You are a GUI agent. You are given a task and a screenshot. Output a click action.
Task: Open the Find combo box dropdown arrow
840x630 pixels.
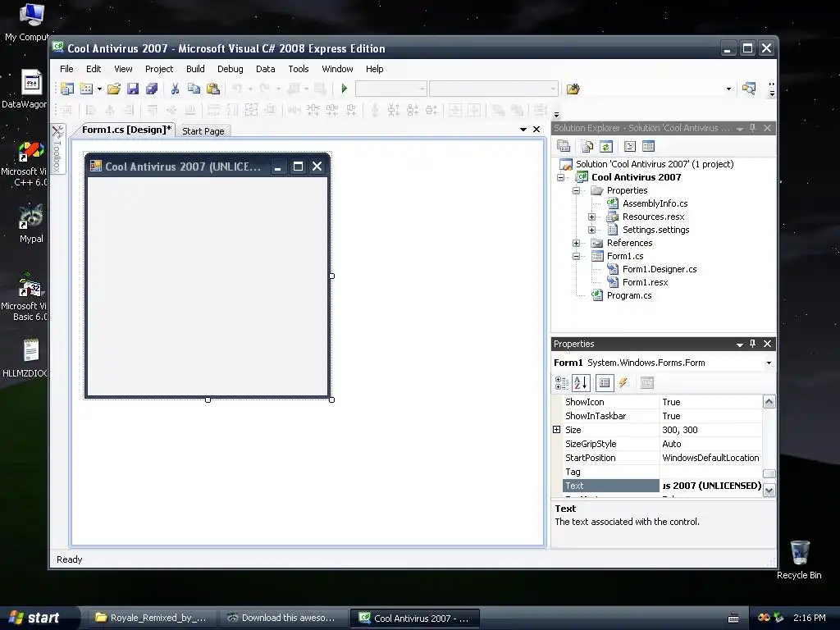(x=728, y=89)
